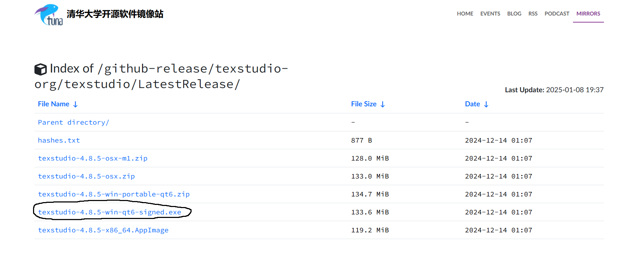Image resolution: width=644 pixels, height=263 pixels.
Task: Download texstudio-4.8.5-win-portable-qt6.zip
Action: [114, 194]
